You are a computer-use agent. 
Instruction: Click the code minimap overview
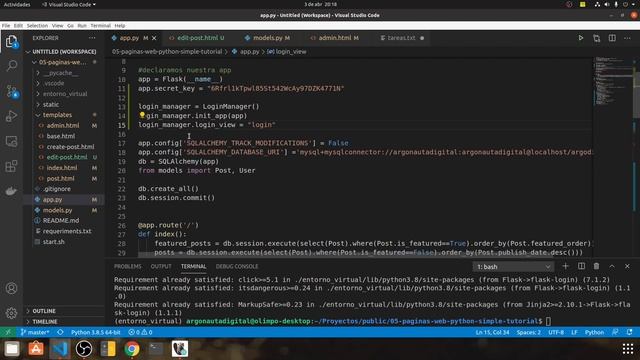point(612,82)
